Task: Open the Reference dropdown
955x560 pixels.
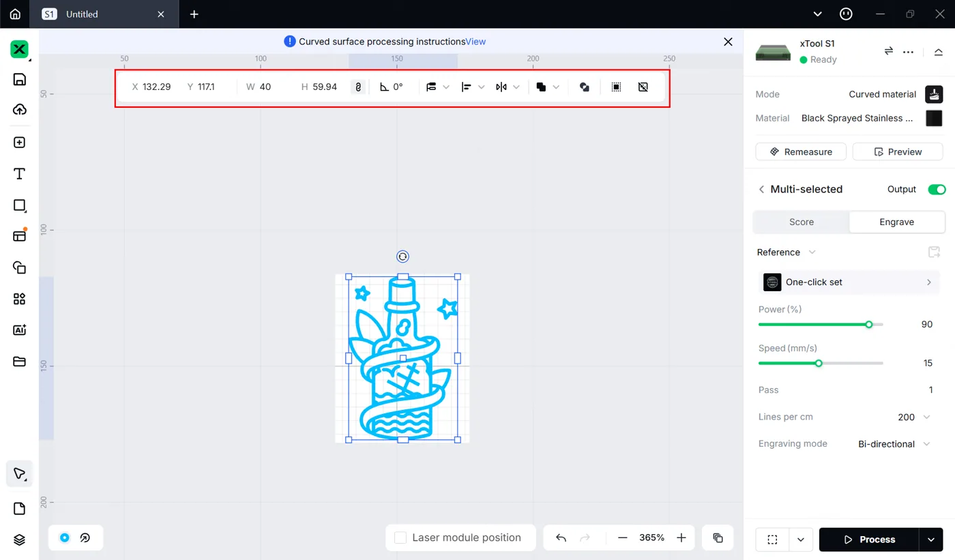Action: (787, 252)
